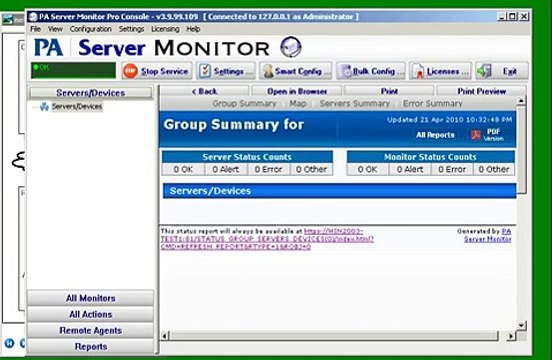The width and height of the screenshot is (552, 360).
Task: Click the window title bar app icon
Action: click(x=33, y=17)
